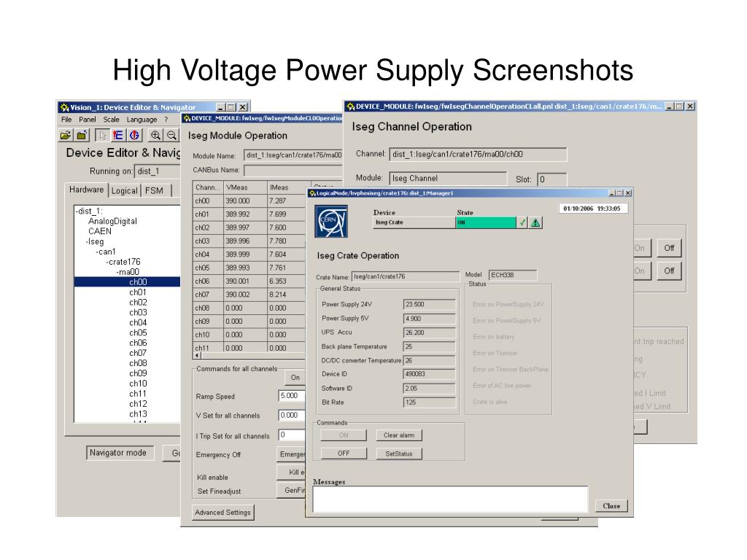
Task: Click the OFF button under Commands
Action: coord(344,454)
